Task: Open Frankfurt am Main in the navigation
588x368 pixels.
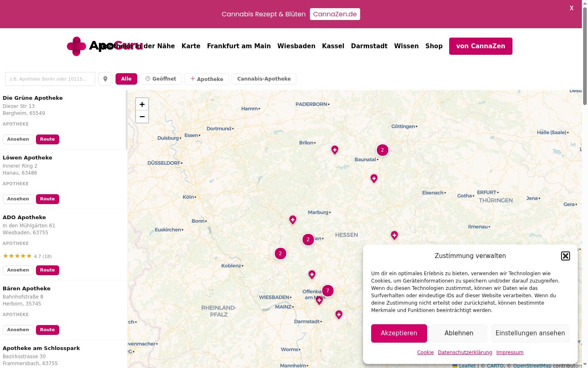Action: 239,46
